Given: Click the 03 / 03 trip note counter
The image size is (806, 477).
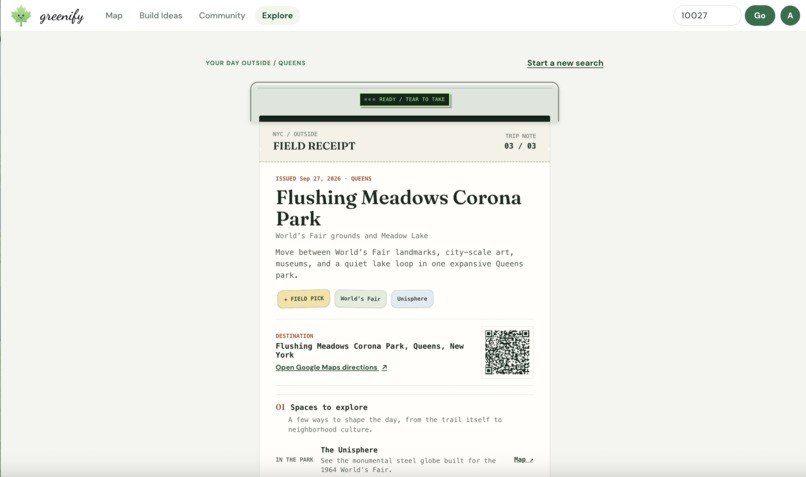Looking at the screenshot, I should pos(520,146).
